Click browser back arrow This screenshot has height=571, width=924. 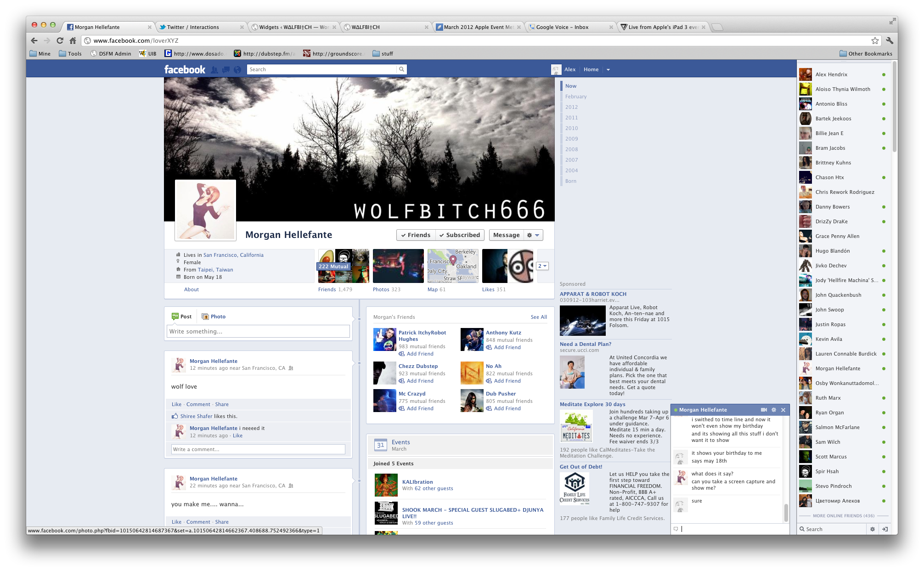point(34,40)
